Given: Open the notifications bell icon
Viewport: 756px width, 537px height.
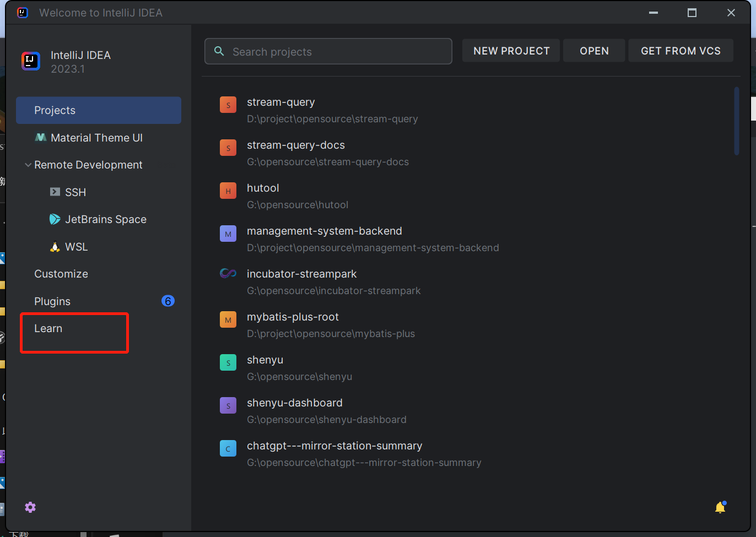Looking at the screenshot, I should (x=720, y=507).
